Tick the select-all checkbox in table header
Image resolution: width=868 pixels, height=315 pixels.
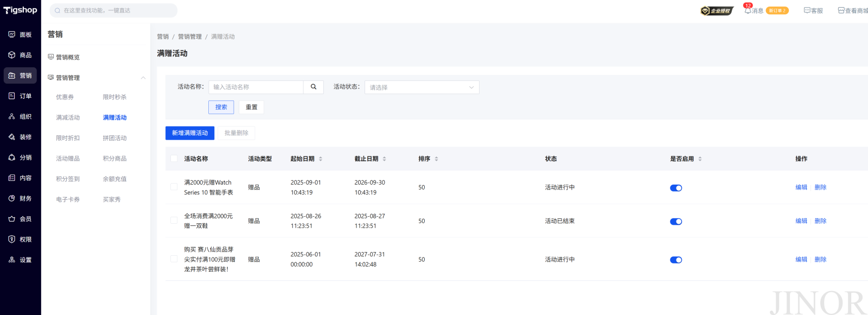[174, 159]
